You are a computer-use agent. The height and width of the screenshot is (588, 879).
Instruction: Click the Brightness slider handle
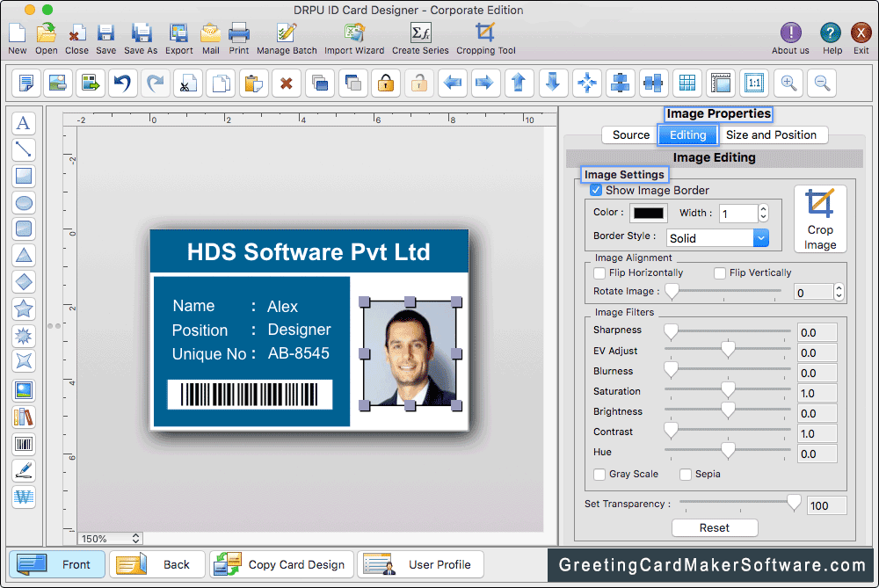point(728,410)
